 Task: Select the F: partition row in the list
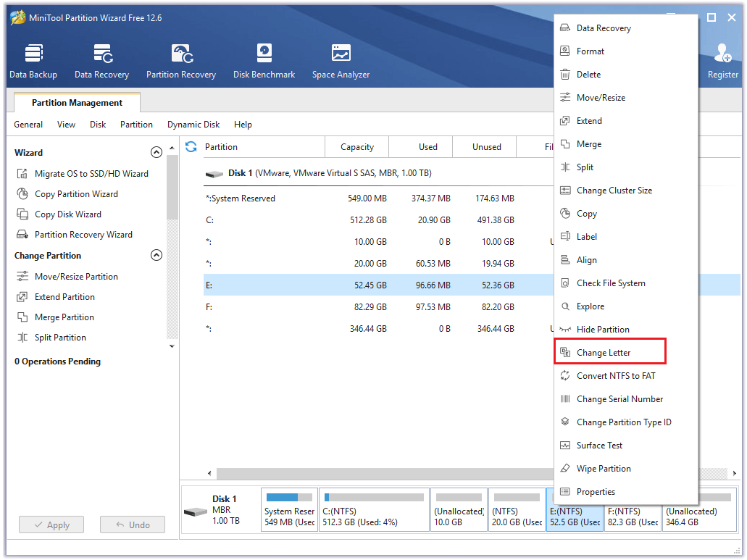point(379,307)
